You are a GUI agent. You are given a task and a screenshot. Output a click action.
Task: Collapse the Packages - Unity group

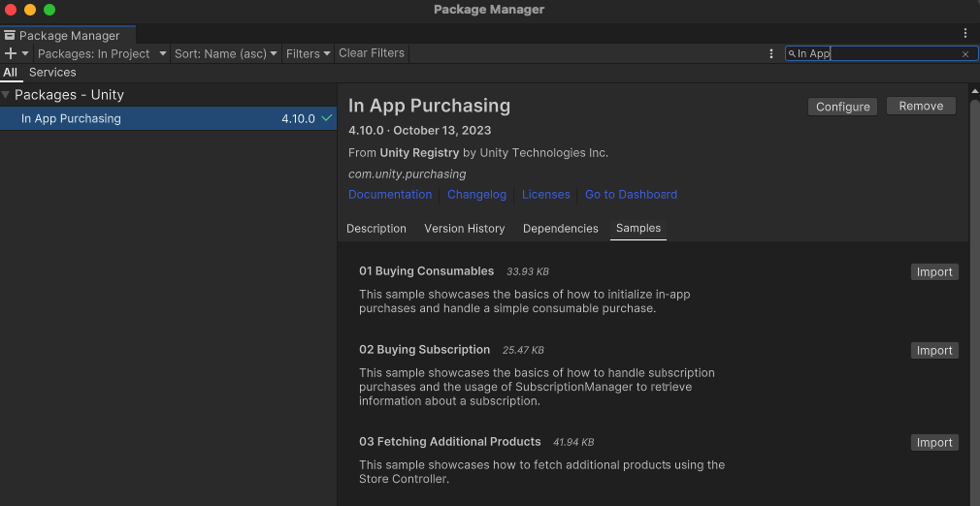pos(6,95)
